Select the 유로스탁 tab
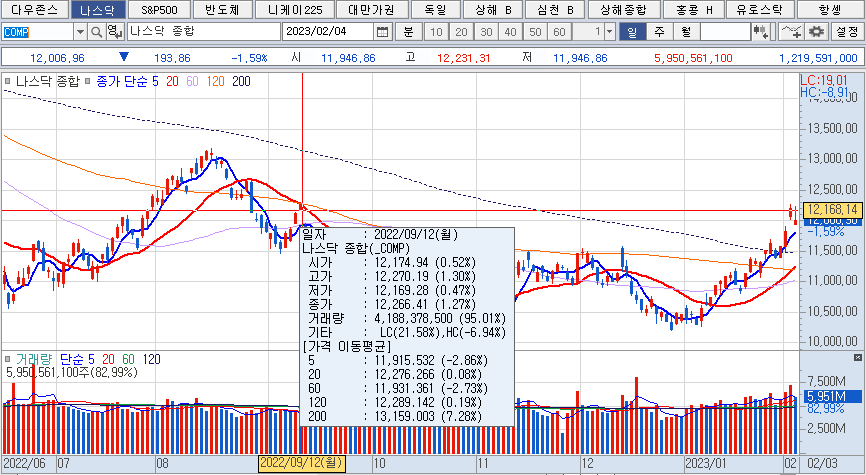 click(x=760, y=9)
